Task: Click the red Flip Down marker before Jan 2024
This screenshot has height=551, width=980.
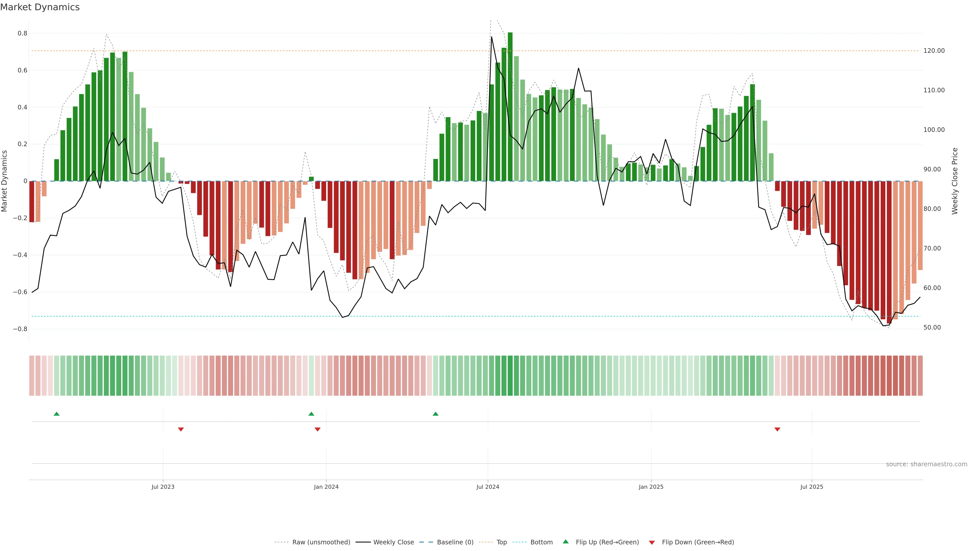Action: pos(318,429)
